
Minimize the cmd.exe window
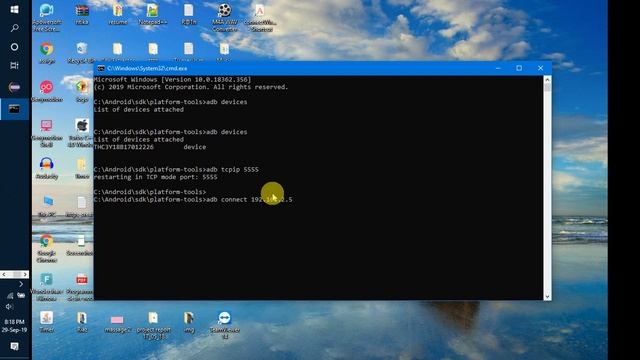498,68
